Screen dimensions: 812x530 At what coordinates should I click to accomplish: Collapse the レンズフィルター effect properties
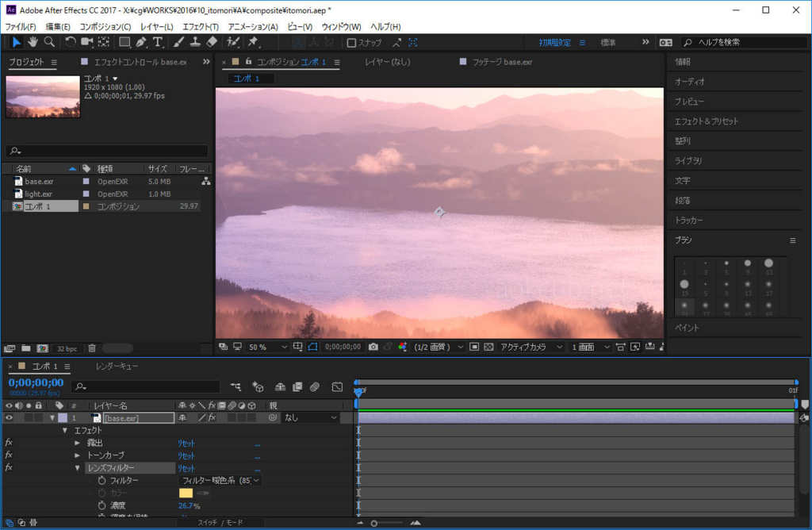click(x=77, y=468)
